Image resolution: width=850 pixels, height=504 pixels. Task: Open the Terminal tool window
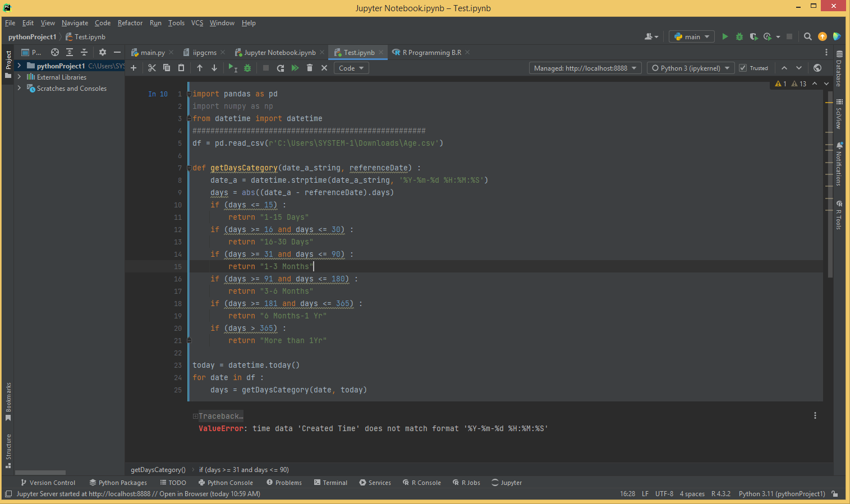(x=330, y=482)
